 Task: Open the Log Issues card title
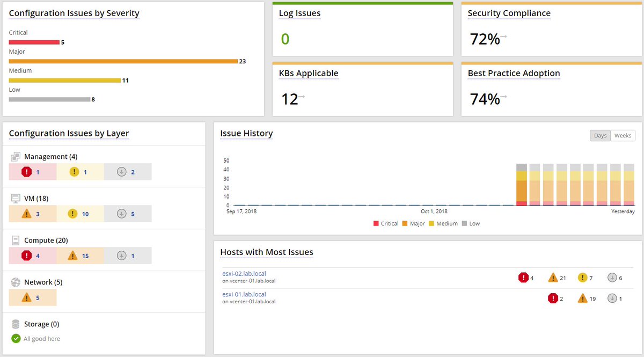(299, 13)
